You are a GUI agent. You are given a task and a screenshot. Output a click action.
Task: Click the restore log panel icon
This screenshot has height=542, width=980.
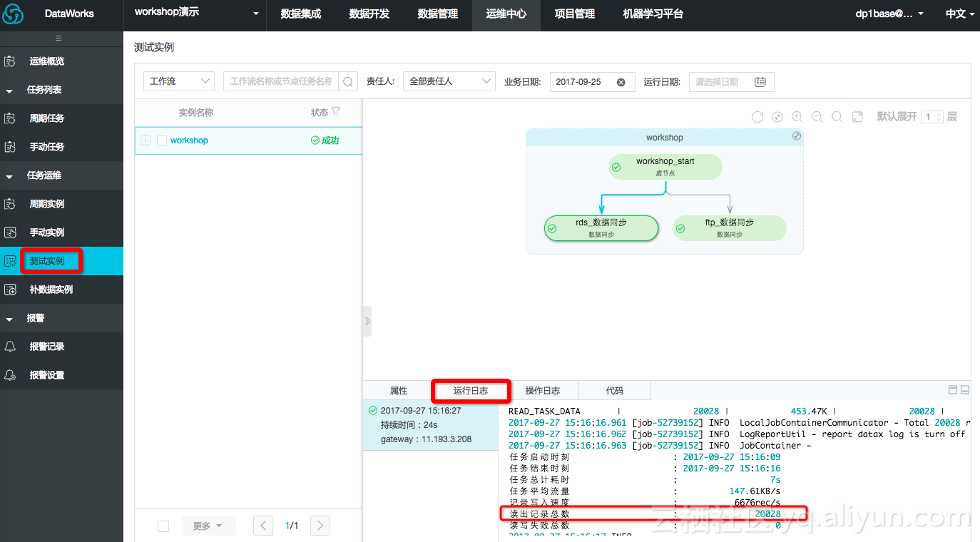click(x=953, y=389)
